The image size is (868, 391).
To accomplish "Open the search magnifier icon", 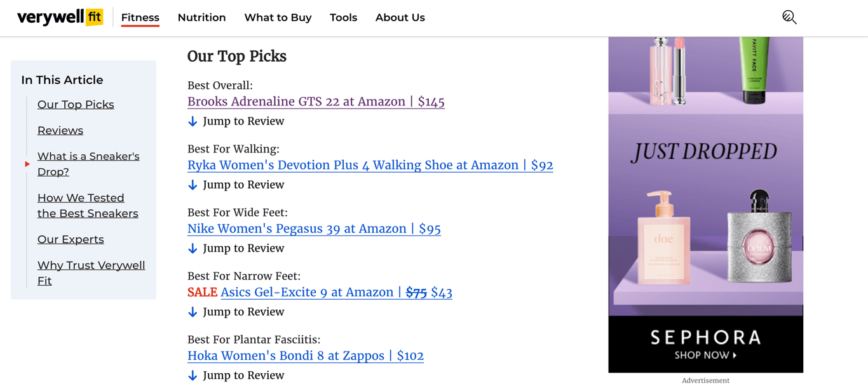I will coord(789,17).
